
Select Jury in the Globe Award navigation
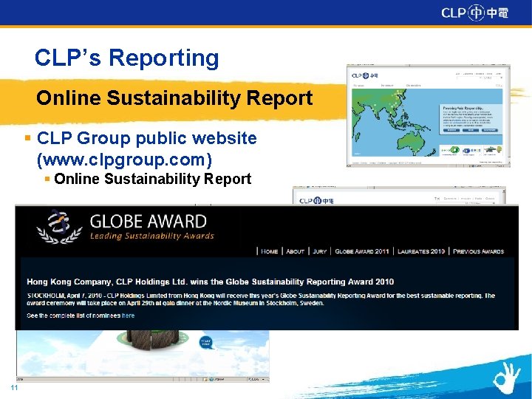319,251
